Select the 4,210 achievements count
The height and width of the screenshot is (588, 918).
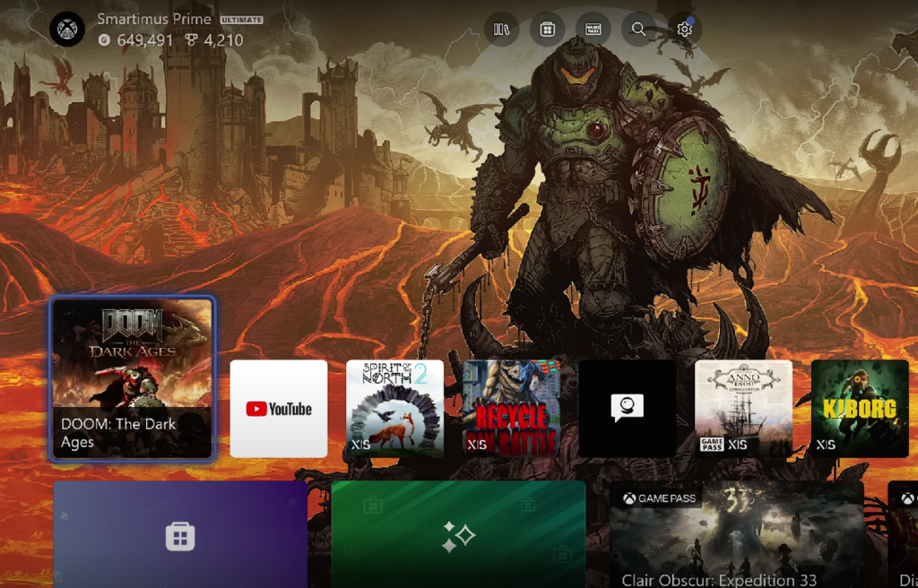click(x=222, y=40)
